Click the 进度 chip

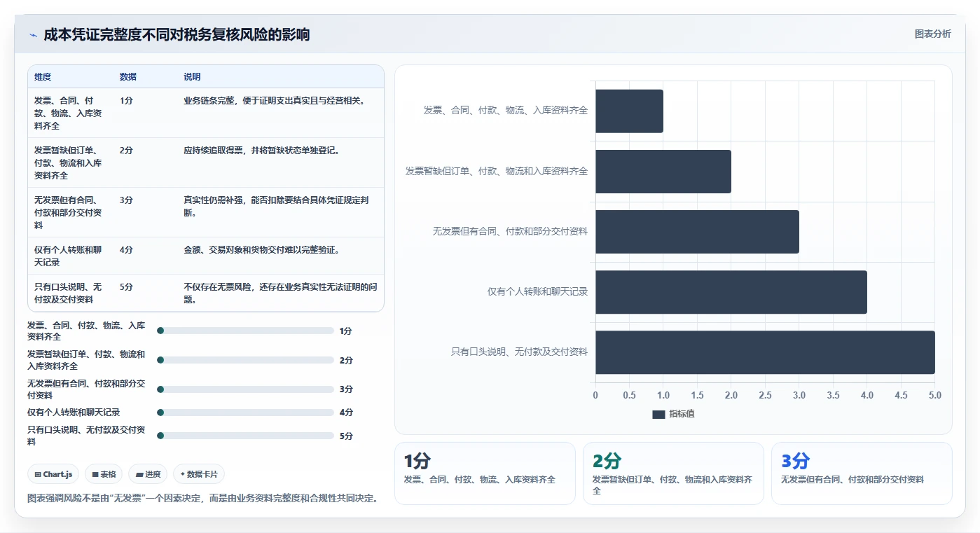coord(148,474)
